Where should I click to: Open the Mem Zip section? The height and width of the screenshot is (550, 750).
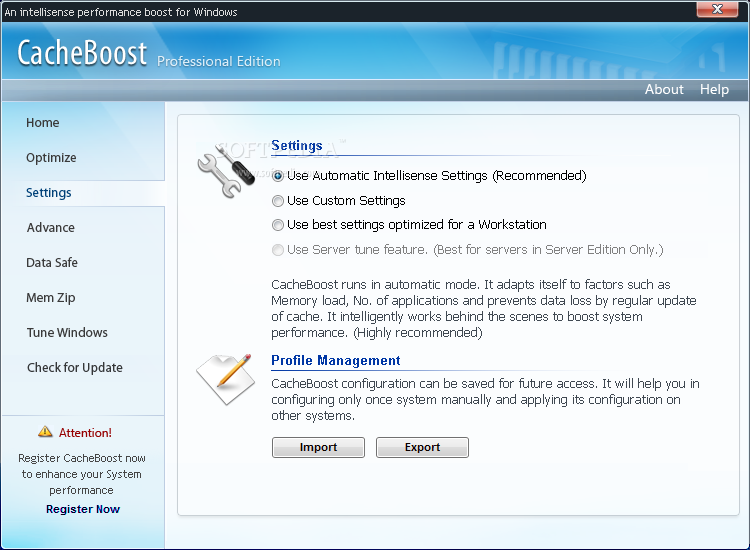[x=51, y=298]
